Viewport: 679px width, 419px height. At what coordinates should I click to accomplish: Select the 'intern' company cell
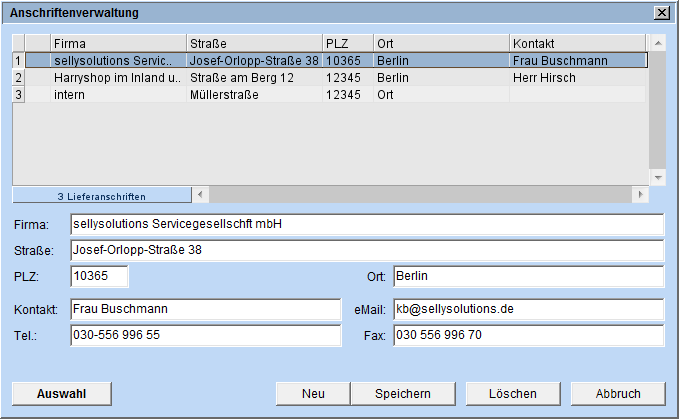point(119,94)
